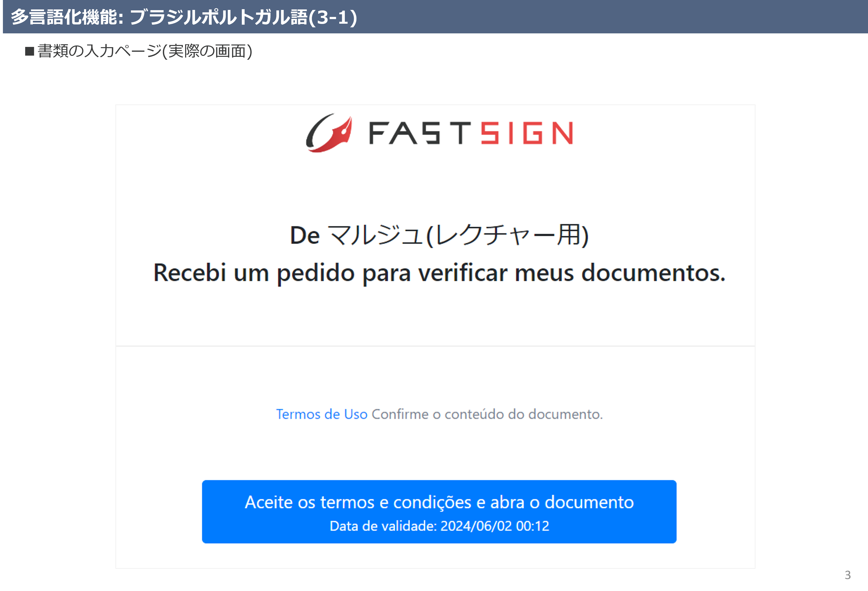Viewport: 868px width, 591px height.
Task: Click the 書類の入力ページ(実際の画面) subtitle
Action: (145, 51)
